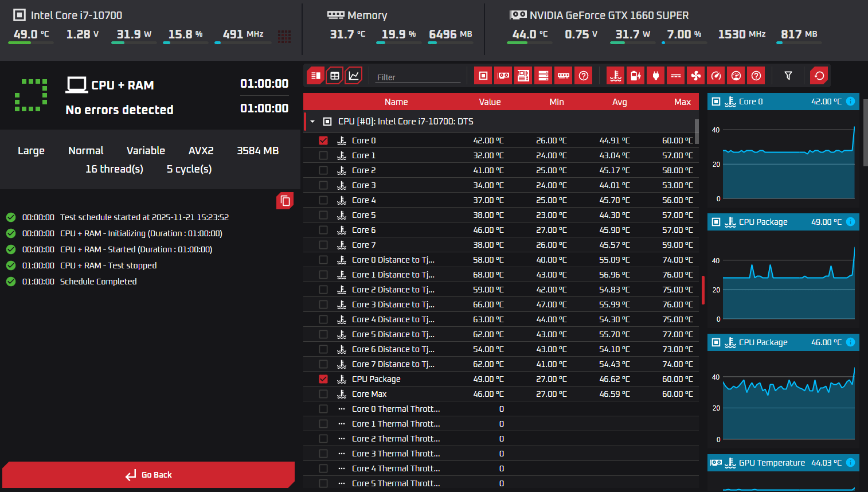Click into the Filter text field

click(418, 77)
